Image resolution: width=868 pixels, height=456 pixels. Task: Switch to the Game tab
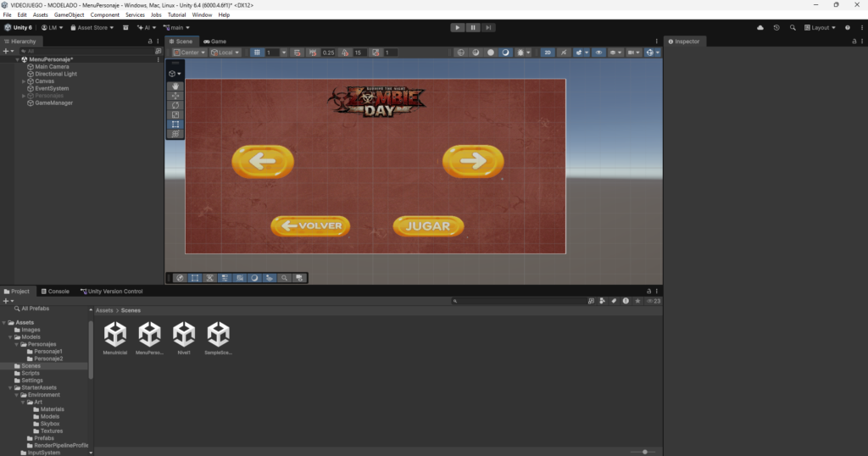pyautogui.click(x=214, y=42)
